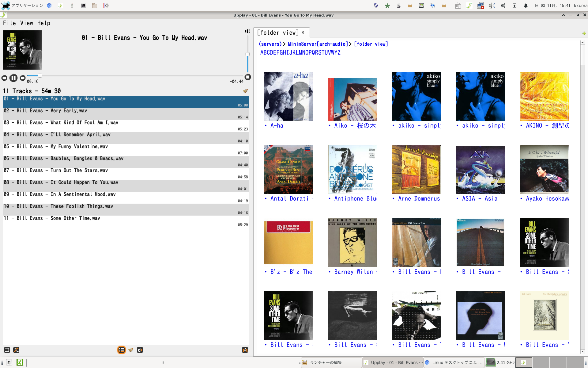588x368 pixels.
Task: Adjust the vertical volume slider handle
Action: point(247,54)
